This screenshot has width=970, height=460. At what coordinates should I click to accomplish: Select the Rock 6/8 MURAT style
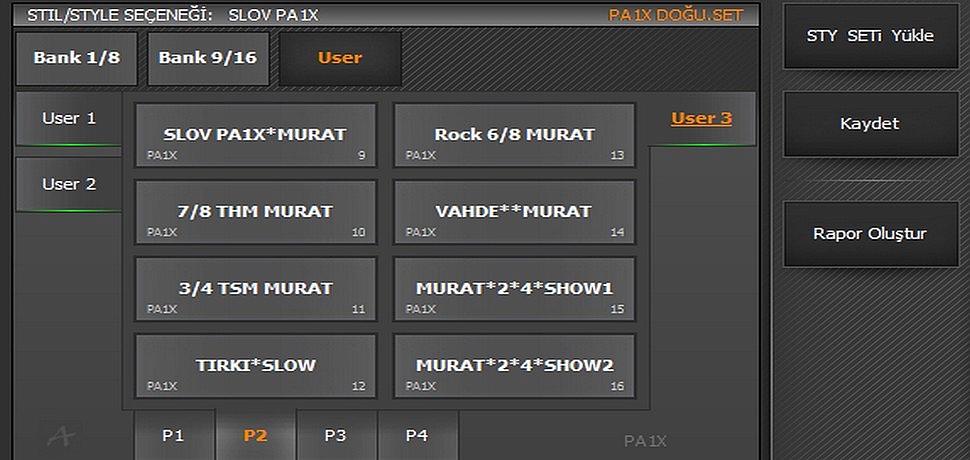pos(514,134)
